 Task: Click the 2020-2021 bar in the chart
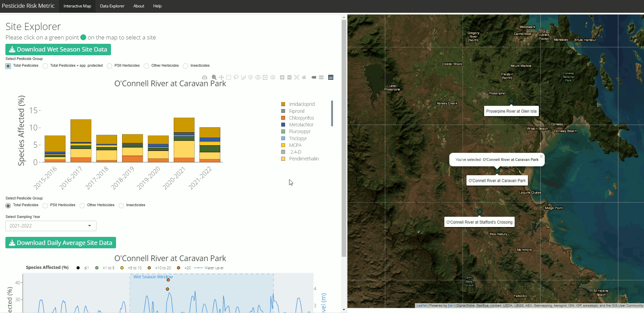click(184, 140)
